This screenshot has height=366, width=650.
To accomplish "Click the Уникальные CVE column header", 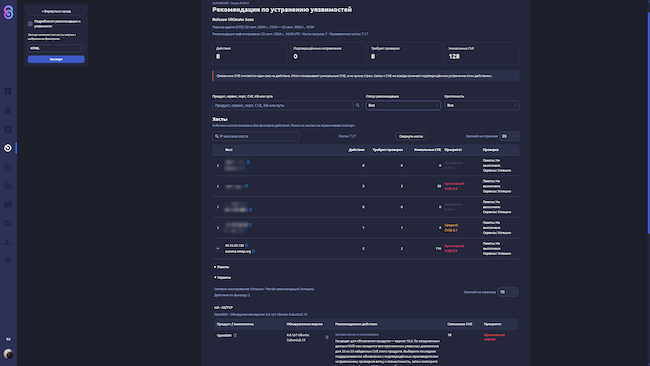I will (427, 150).
